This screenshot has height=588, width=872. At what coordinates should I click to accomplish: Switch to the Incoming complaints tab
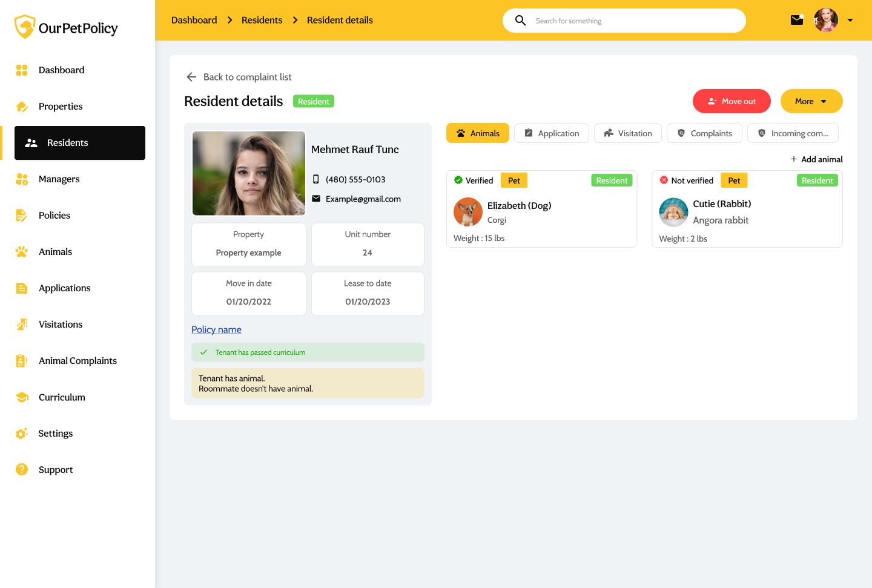(793, 133)
